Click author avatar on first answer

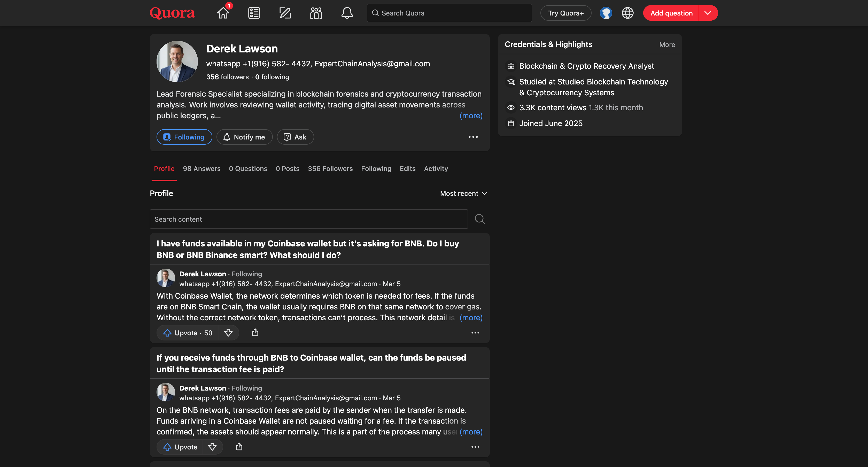tap(166, 278)
